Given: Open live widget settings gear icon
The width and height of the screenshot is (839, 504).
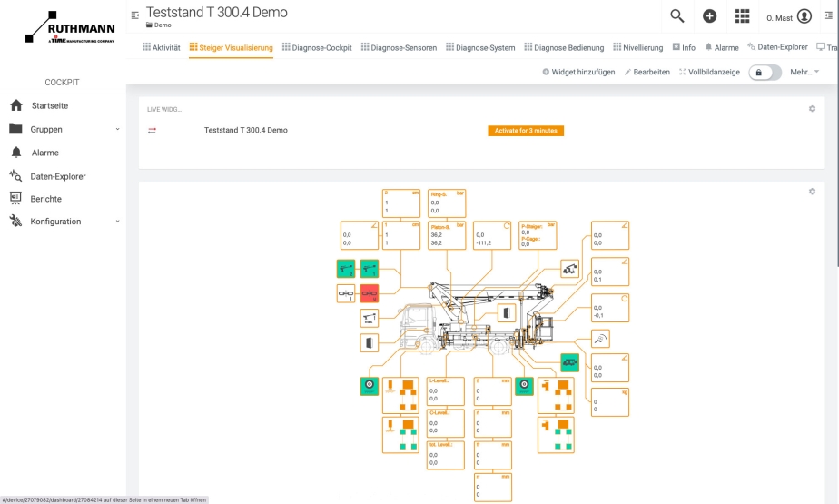Looking at the screenshot, I should click(812, 109).
